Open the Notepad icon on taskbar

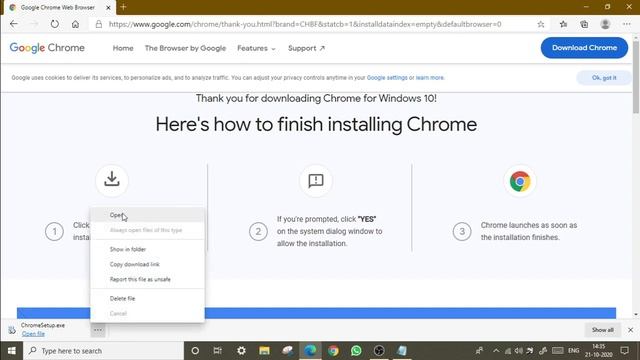click(x=402, y=351)
